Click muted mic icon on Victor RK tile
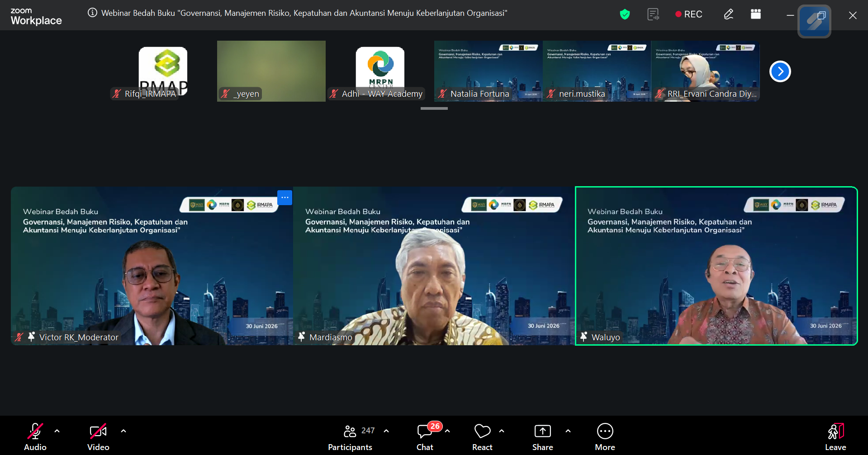868x455 pixels. (x=19, y=337)
